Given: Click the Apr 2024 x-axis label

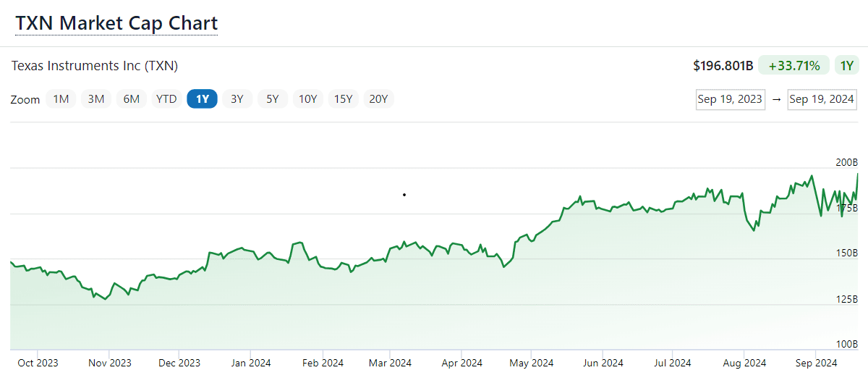Looking at the screenshot, I should (461, 363).
